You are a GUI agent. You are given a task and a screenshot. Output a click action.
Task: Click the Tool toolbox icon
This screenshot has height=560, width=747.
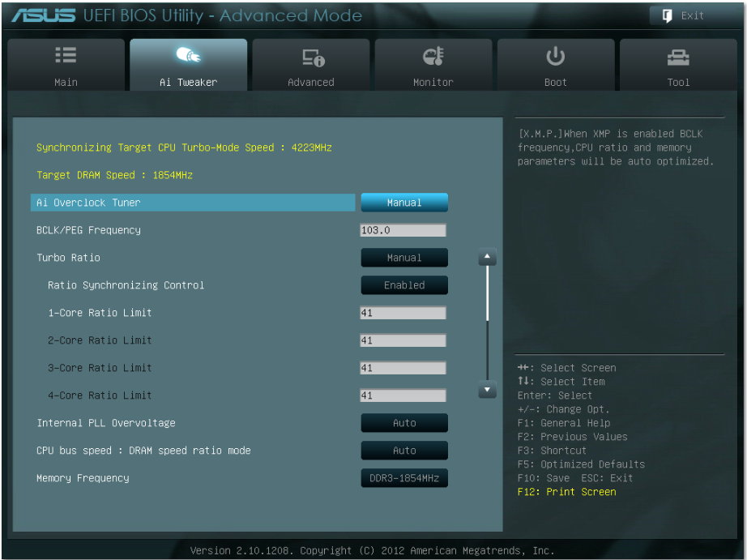678,58
